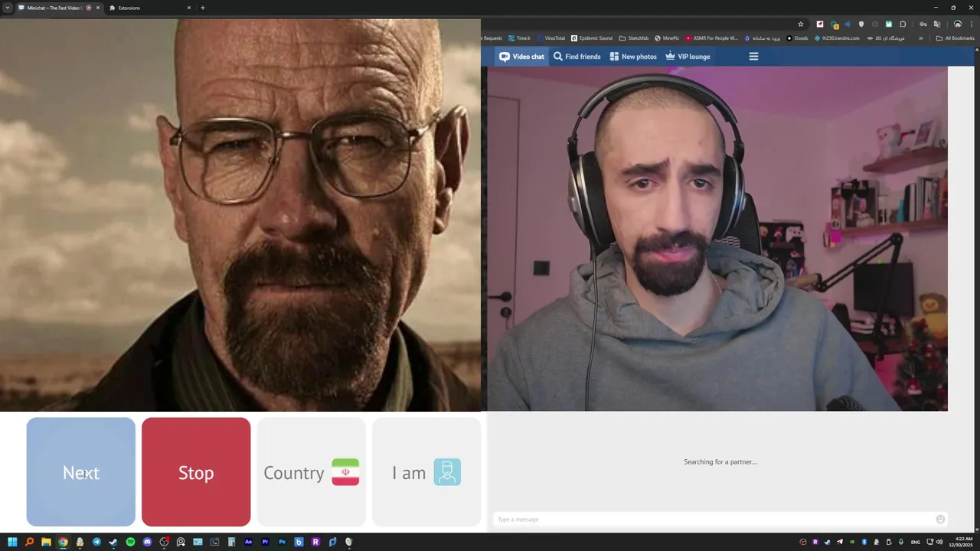Image resolution: width=980 pixels, height=551 pixels.
Task: Open a new browser tab
Action: click(x=203, y=8)
